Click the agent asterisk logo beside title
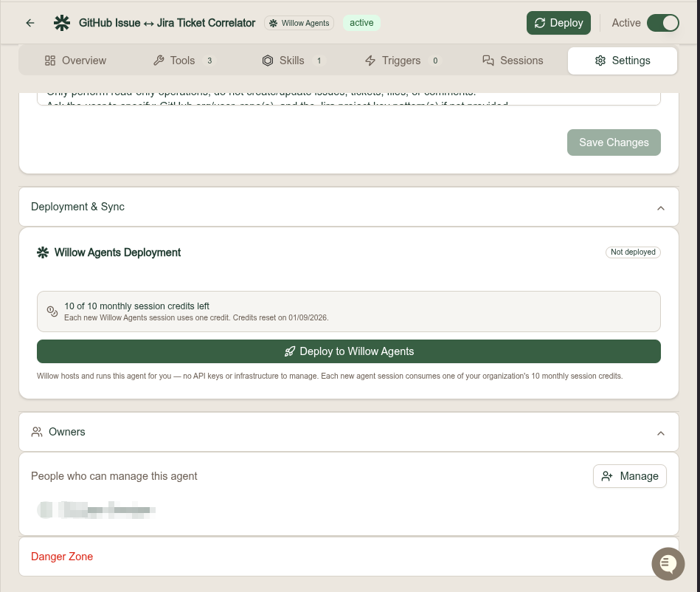The height and width of the screenshot is (592, 700). [62, 23]
